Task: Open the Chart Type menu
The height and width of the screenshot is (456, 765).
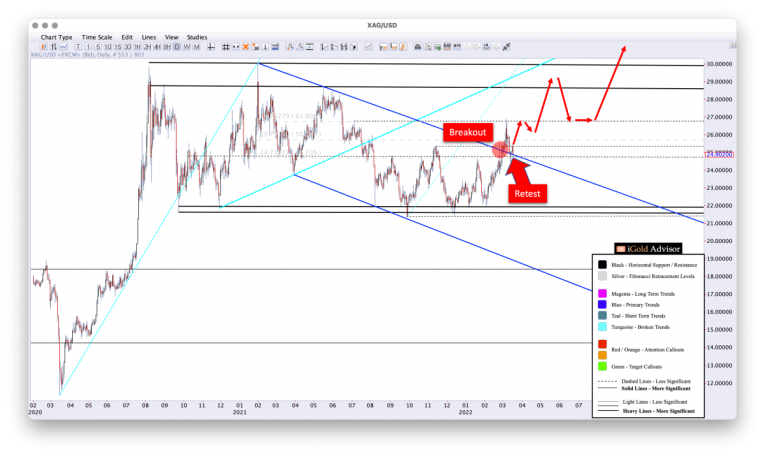Action: tap(56, 37)
